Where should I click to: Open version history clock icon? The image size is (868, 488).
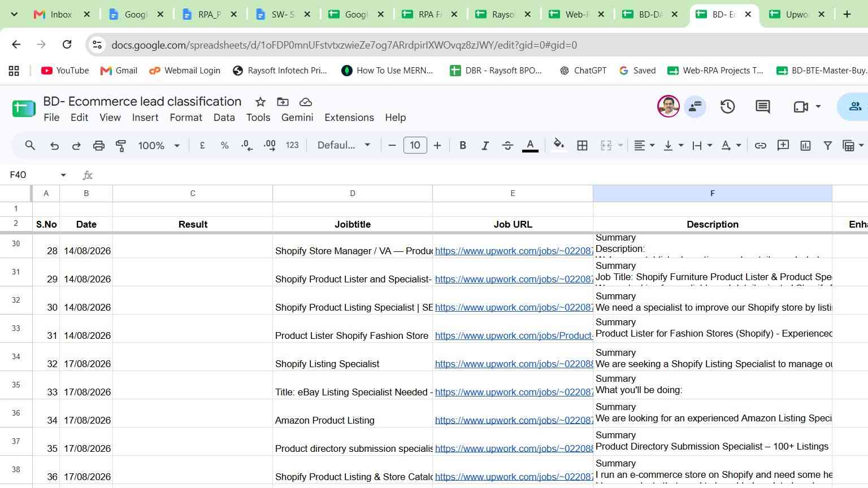[727, 106]
